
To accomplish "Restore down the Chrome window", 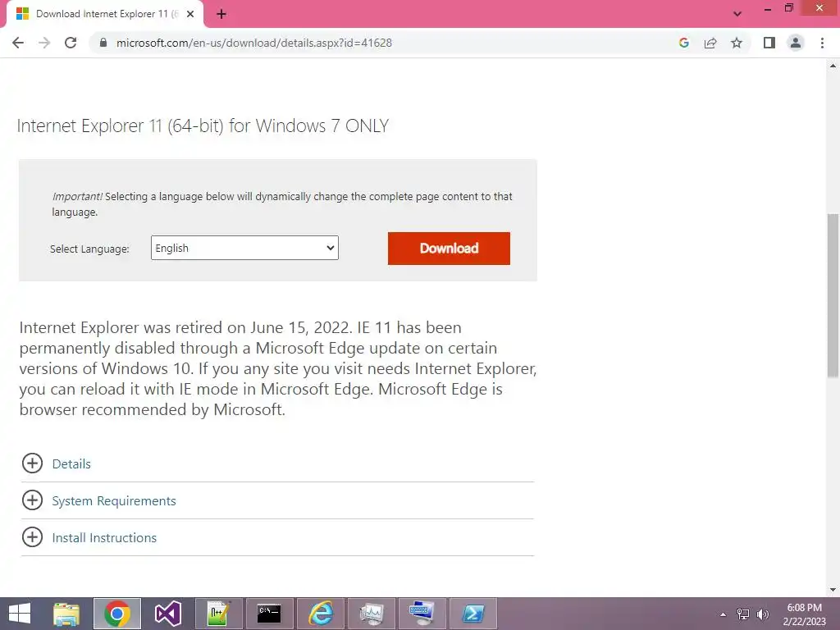I will 788,8.
